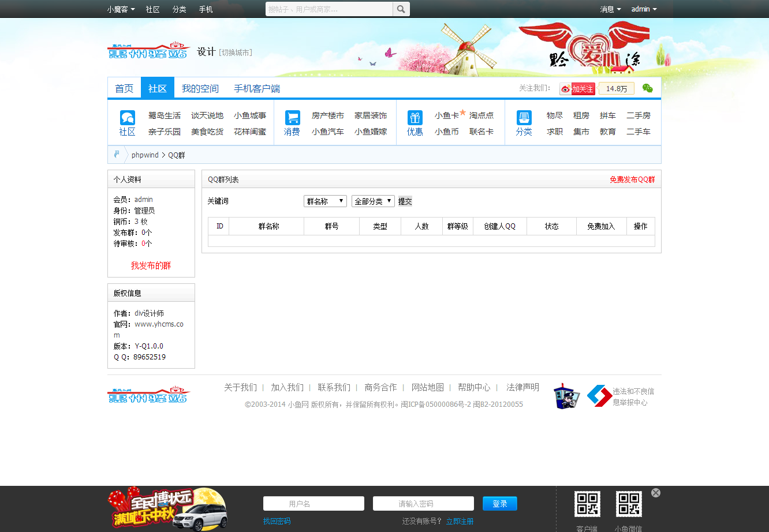Image resolution: width=769 pixels, height=532 pixels.
Task: Click the 客户端 QR code
Action: tap(587, 504)
